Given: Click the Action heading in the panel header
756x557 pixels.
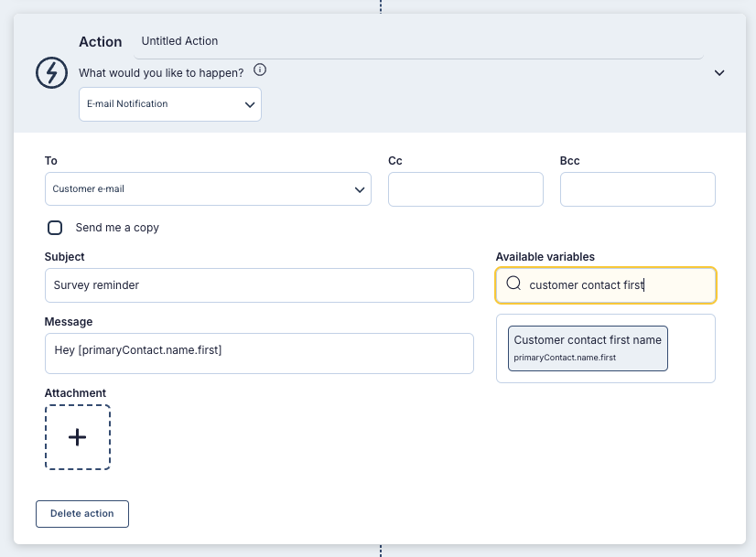Looking at the screenshot, I should click(101, 42).
